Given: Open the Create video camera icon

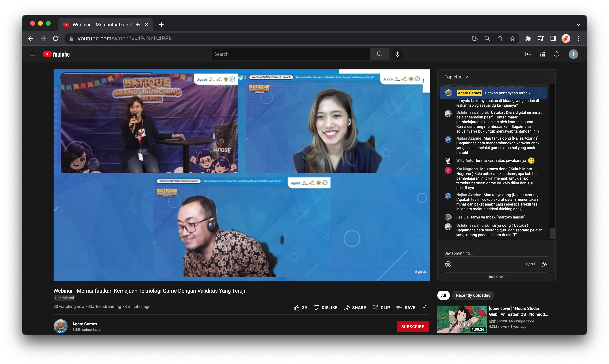Looking at the screenshot, I should click(x=528, y=54).
